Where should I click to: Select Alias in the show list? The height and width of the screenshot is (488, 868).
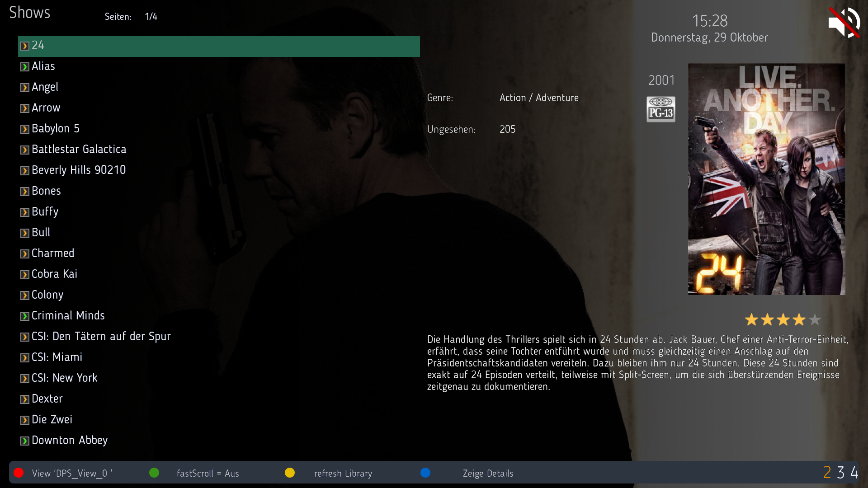pyautogui.click(x=219, y=66)
